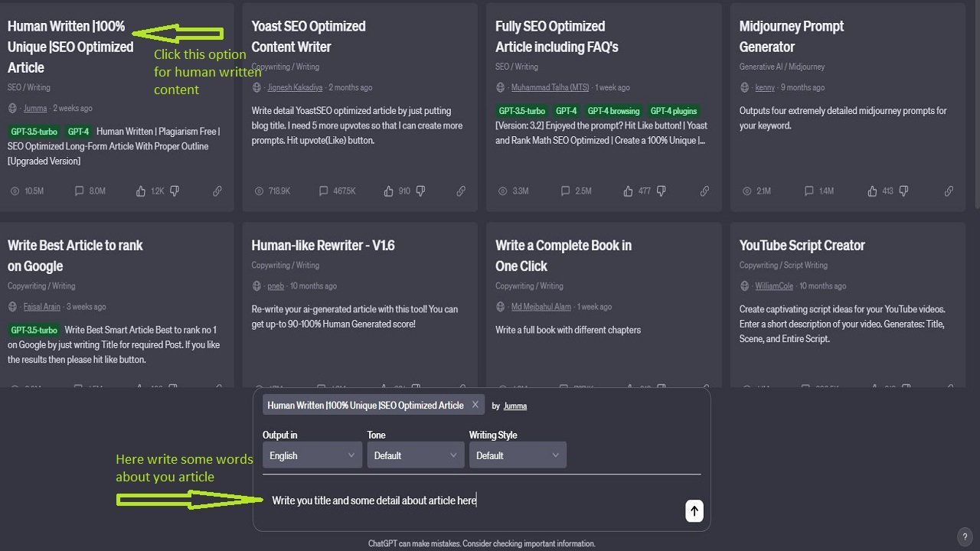Upvote the Yoast SEO Optimized Content Writer prompt
The height and width of the screenshot is (551, 980).
[389, 191]
